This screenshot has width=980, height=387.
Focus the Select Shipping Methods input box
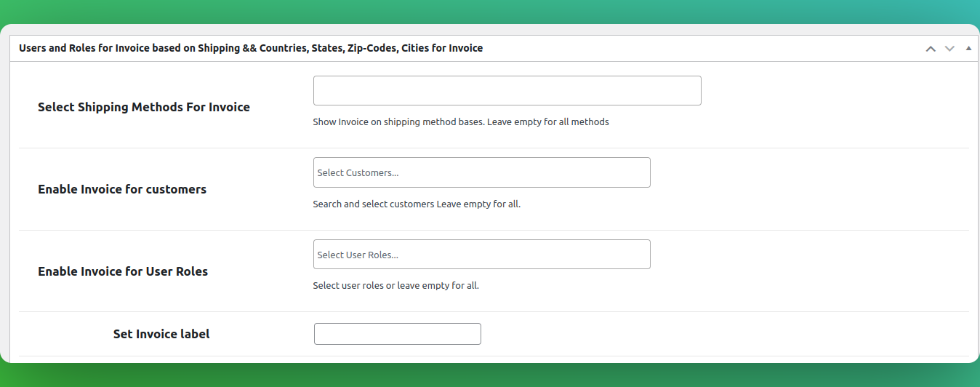click(x=507, y=90)
